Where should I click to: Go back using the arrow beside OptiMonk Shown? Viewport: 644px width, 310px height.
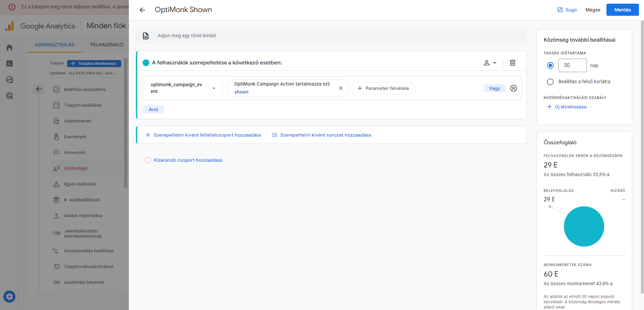click(x=142, y=10)
